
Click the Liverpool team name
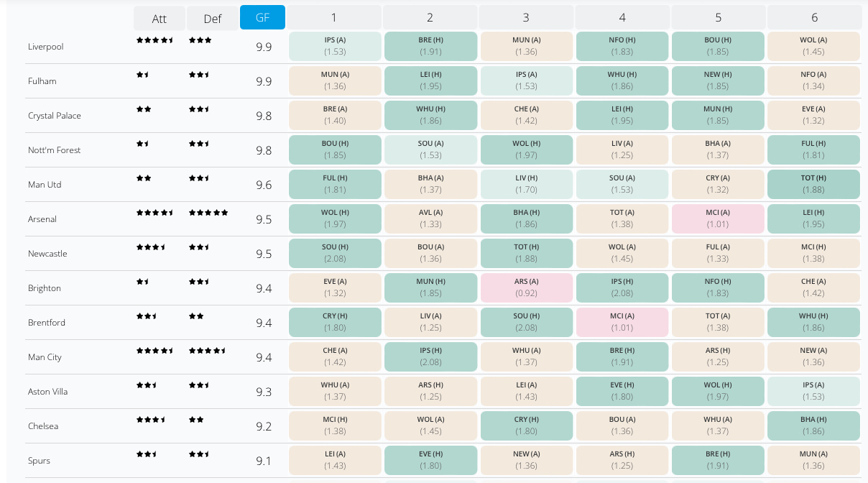pos(46,47)
